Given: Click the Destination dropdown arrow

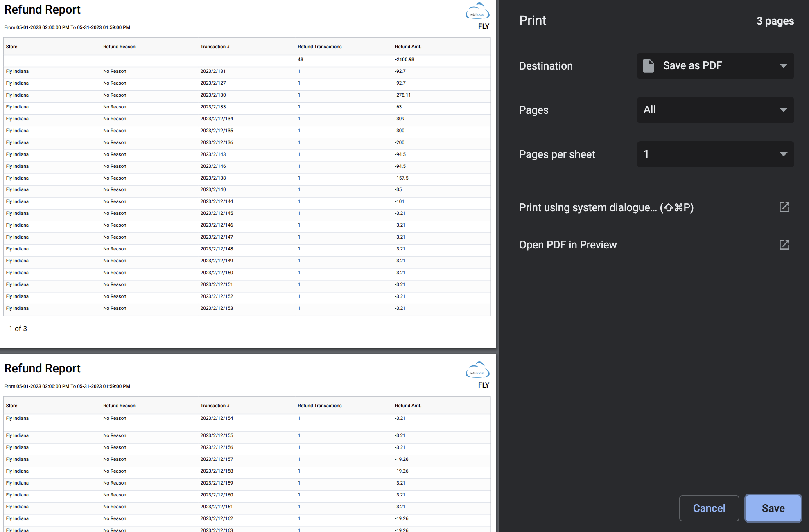Looking at the screenshot, I should pos(783,66).
